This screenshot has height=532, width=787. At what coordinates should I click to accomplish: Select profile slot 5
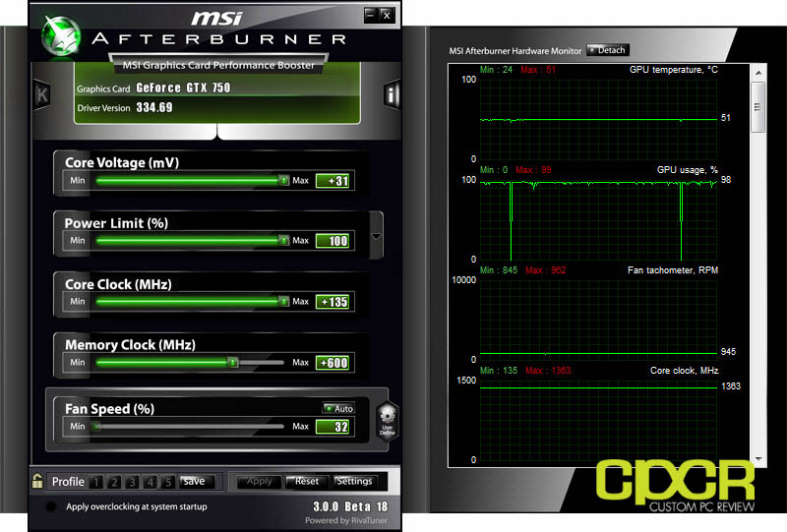tap(168, 482)
